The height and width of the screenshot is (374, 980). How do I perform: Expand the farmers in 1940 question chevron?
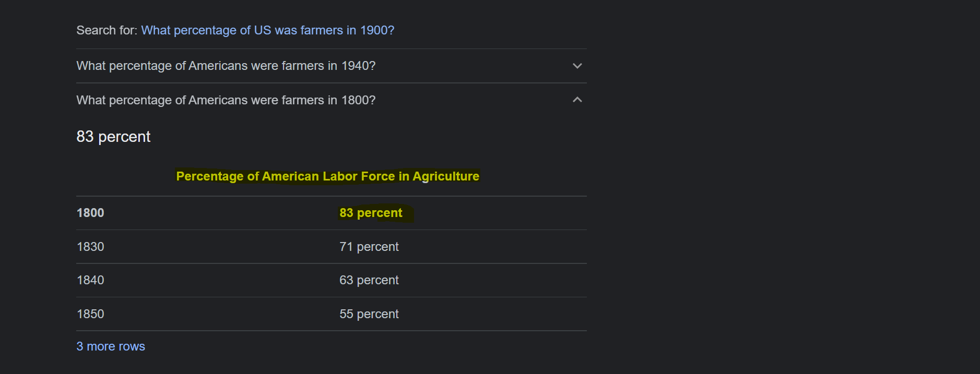(577, 66)
